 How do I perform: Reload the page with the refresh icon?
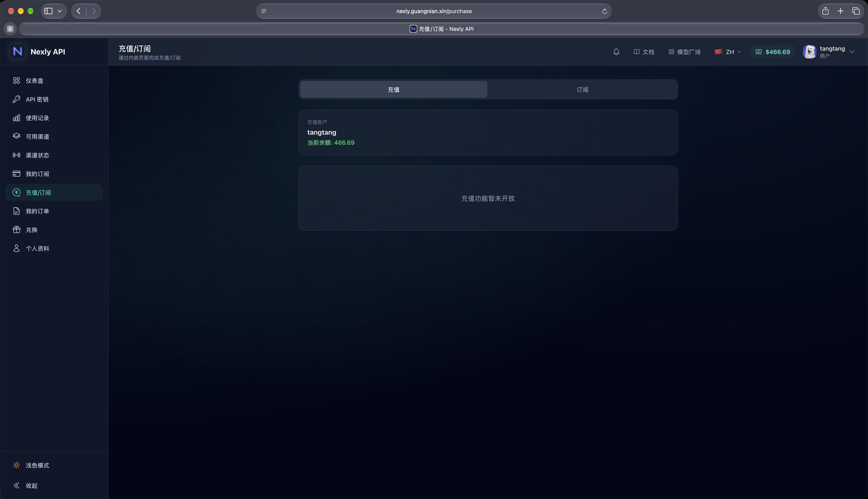point(605,11)
